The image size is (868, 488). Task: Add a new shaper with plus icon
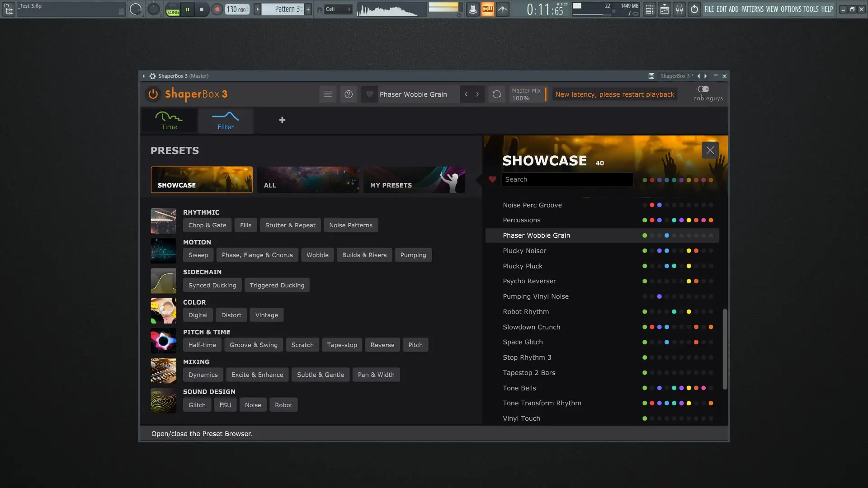point(282,120)
